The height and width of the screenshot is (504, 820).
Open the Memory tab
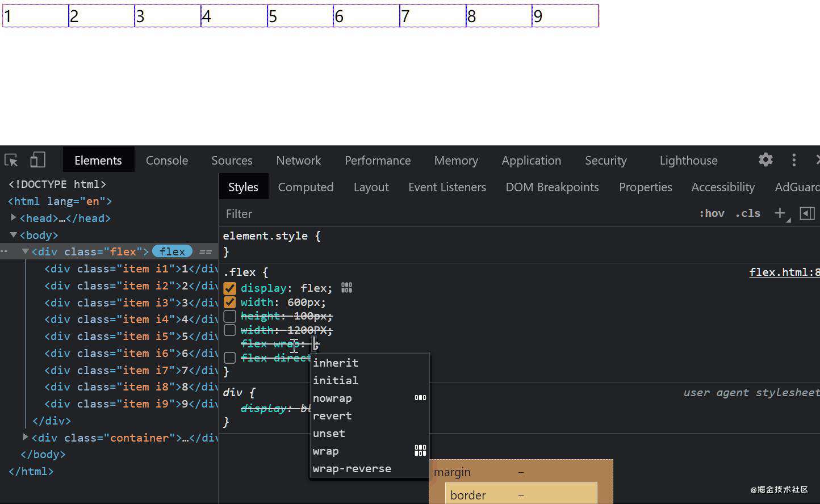[456, 160]
